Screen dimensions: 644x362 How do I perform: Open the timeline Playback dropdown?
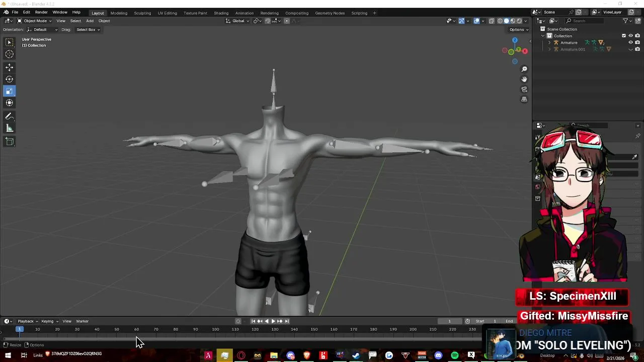(x=28, y=321)
